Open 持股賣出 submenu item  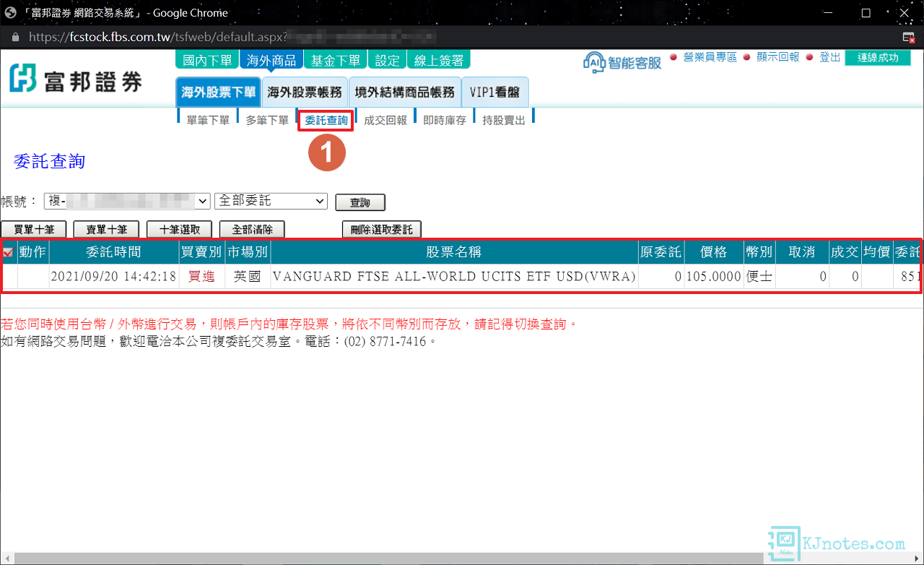tap(504, 121)
